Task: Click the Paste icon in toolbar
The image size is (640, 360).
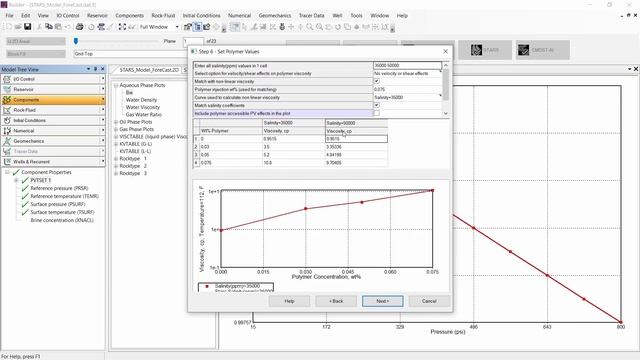Action: 58,27
